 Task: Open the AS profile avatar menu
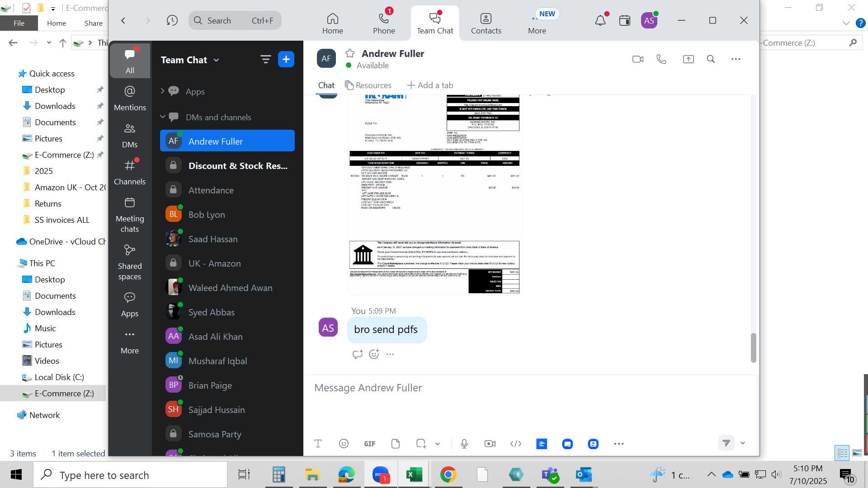coord(649,20)
